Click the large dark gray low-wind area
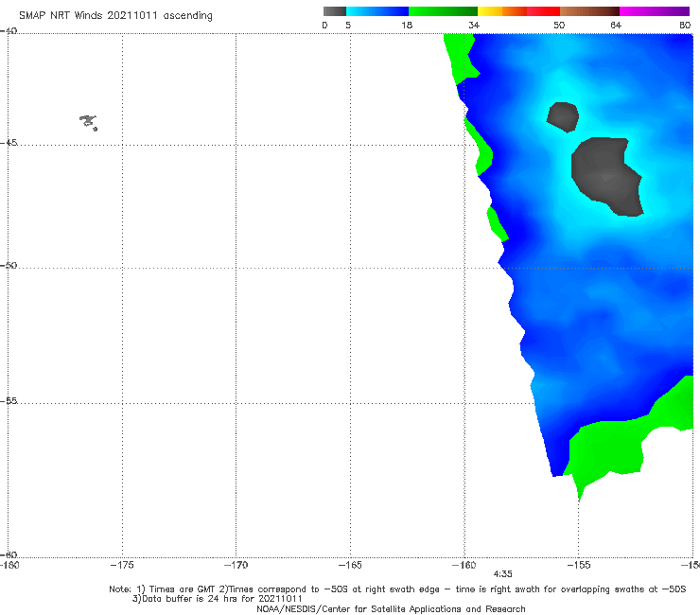The image size is (700, 615). coord(606,176)
